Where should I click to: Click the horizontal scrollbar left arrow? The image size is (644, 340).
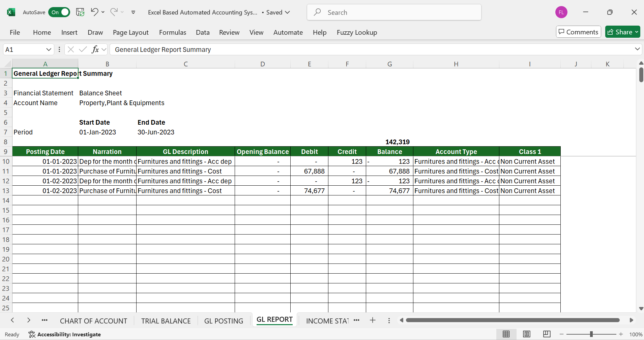(401, 320)
